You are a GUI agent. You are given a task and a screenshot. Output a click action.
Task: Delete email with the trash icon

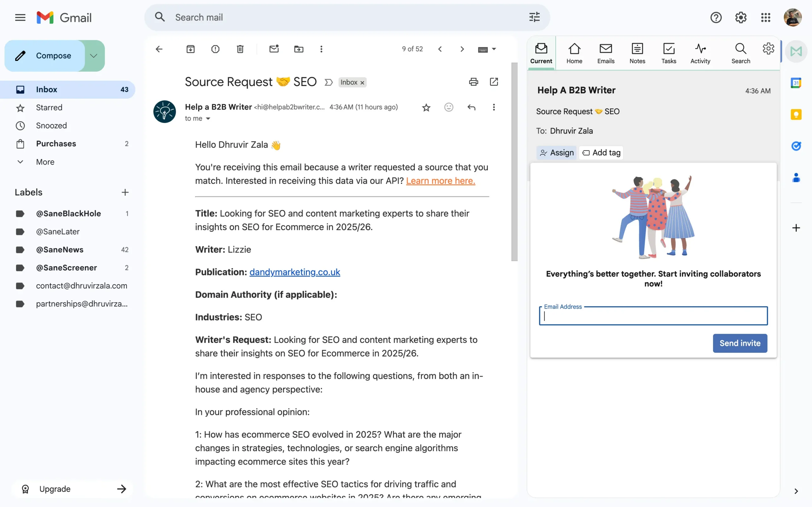click(x=240, y=49)
